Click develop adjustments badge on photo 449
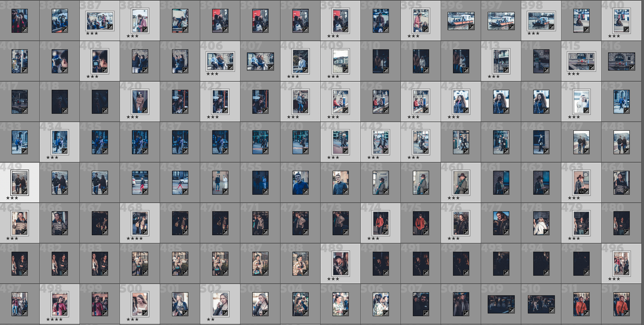 tap(25, 192)
